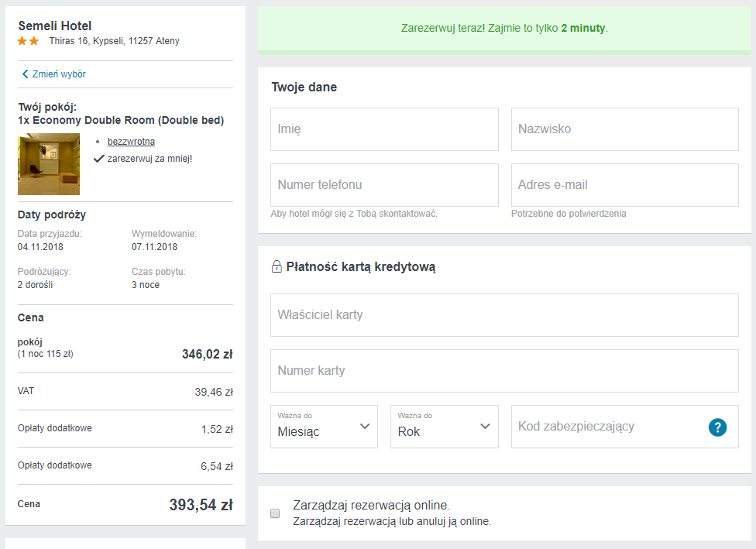Click the back chevron beside 'Zmień wybór'

coord(25,74)
